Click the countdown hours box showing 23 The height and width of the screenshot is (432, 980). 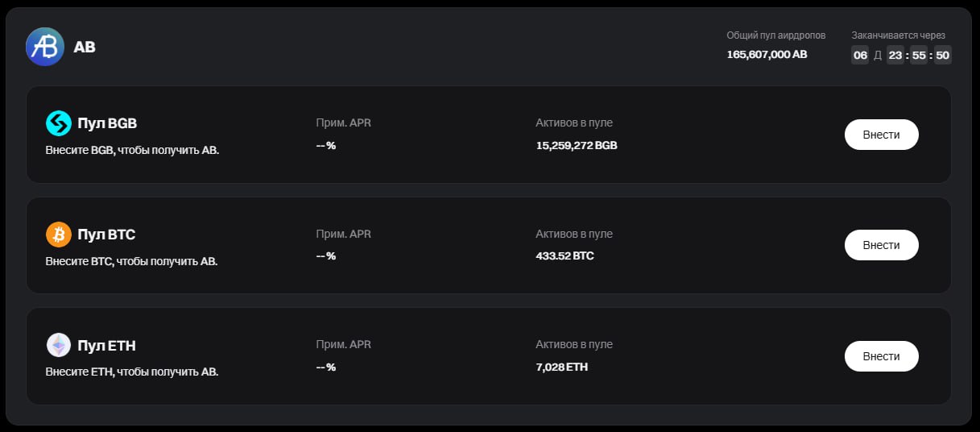[x=895, y=55]
